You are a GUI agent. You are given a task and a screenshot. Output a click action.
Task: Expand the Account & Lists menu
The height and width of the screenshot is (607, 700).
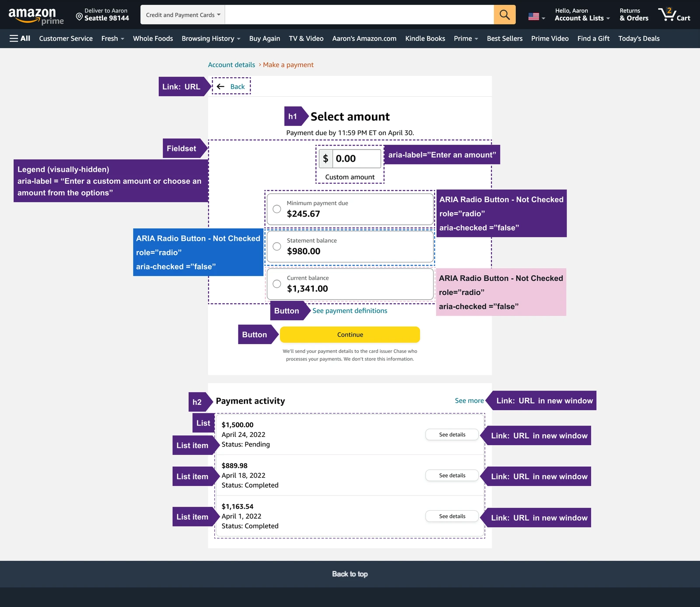pos(582,15)
